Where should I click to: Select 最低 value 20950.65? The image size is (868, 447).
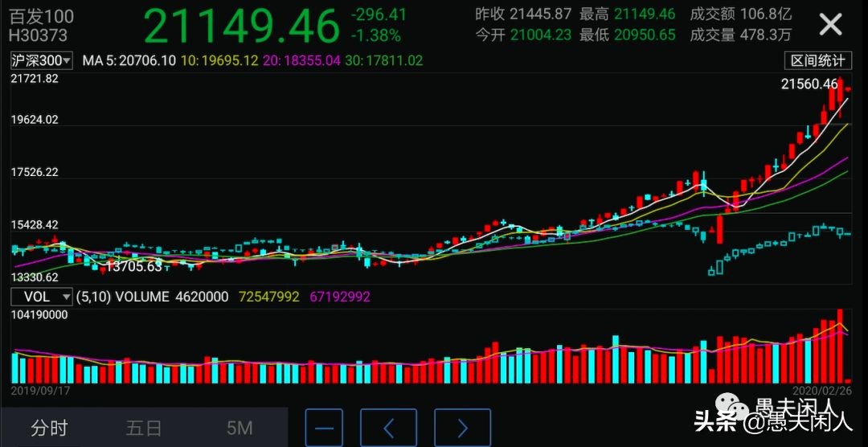coord(645,35)
